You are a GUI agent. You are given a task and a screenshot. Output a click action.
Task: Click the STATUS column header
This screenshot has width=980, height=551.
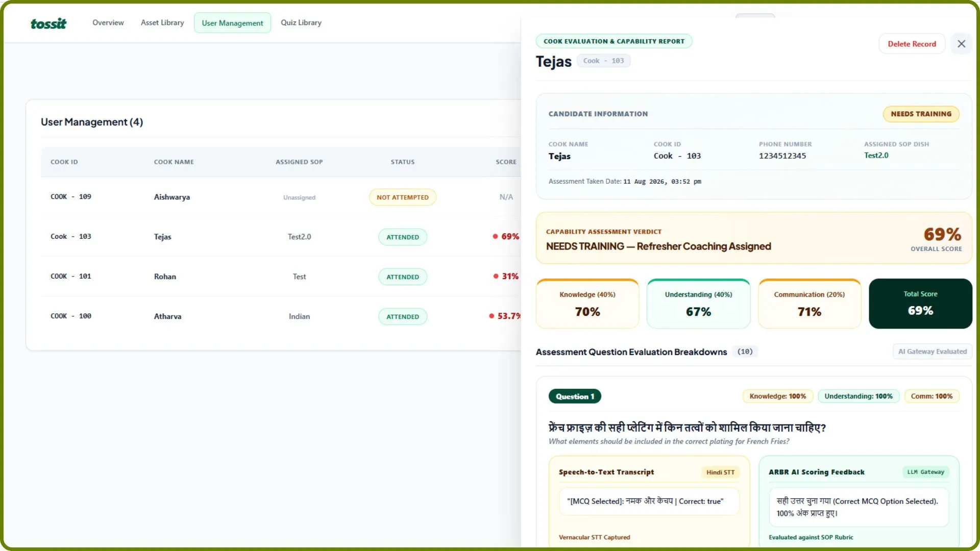pyautogui.click(x=403, y=162)
